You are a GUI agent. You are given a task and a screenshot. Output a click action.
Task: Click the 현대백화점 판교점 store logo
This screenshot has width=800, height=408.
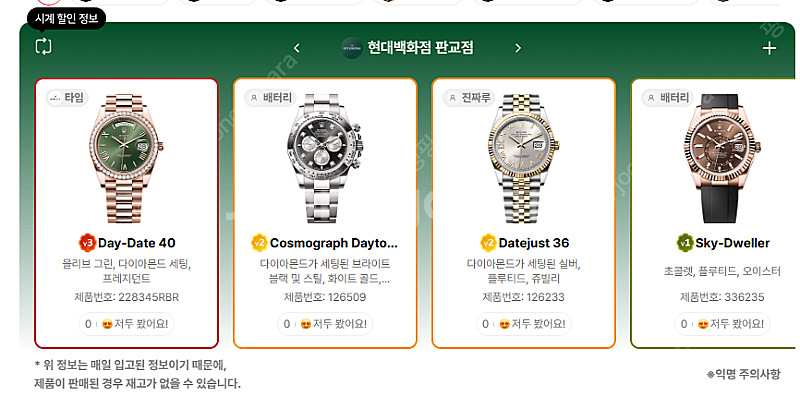pyautogui.click(x=352, y=48)
